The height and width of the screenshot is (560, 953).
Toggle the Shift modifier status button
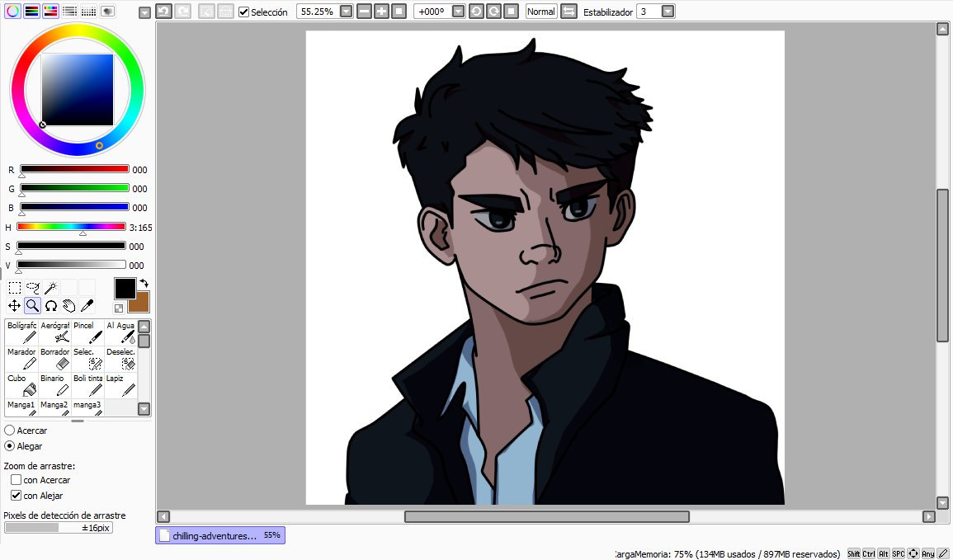[x=854, y=553]
